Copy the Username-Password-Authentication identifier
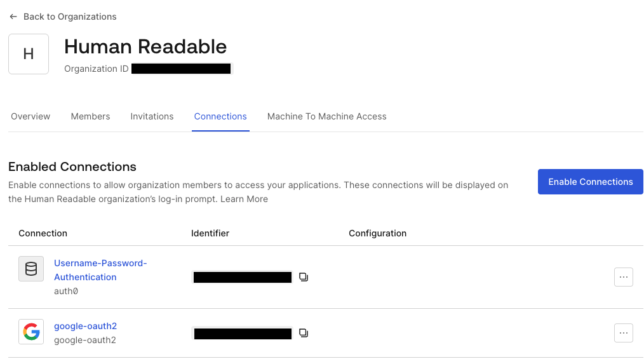Screen dimensions: 644x359 (304, 277)
